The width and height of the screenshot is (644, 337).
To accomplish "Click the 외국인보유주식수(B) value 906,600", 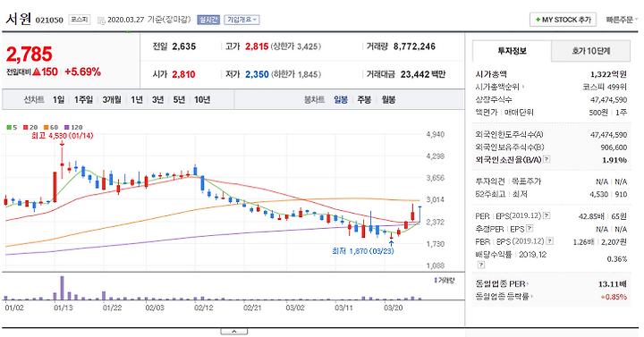I will (x=614, y=147).
